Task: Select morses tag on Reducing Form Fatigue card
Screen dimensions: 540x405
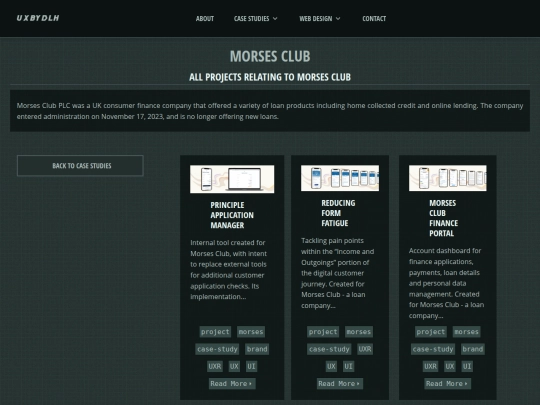Action: (x=359, y=332)
